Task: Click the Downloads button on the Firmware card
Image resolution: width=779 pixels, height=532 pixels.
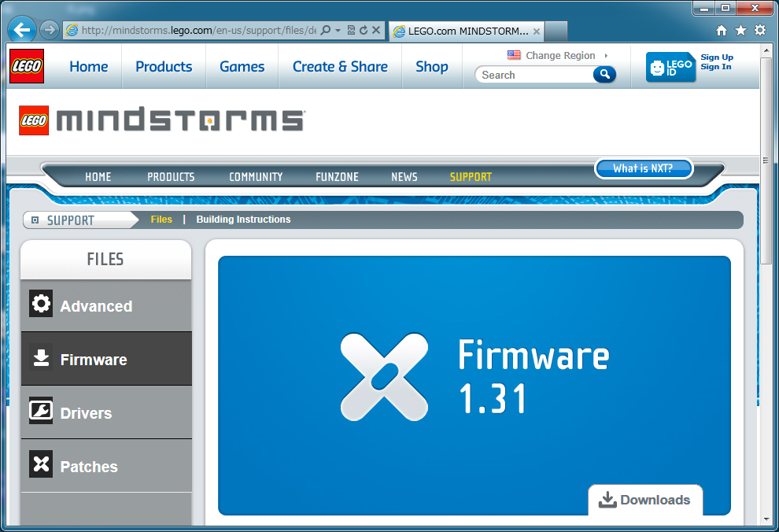Action: 645,500
